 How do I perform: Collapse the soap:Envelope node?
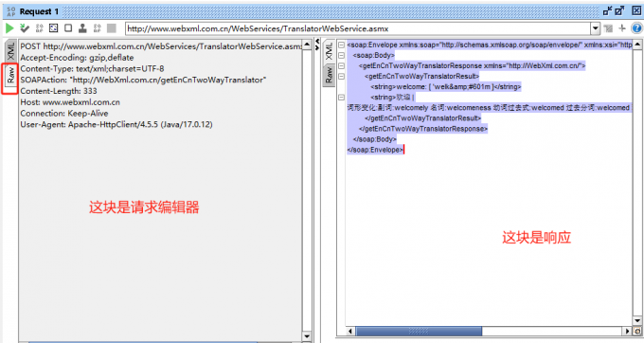click(x=341, y=45)
